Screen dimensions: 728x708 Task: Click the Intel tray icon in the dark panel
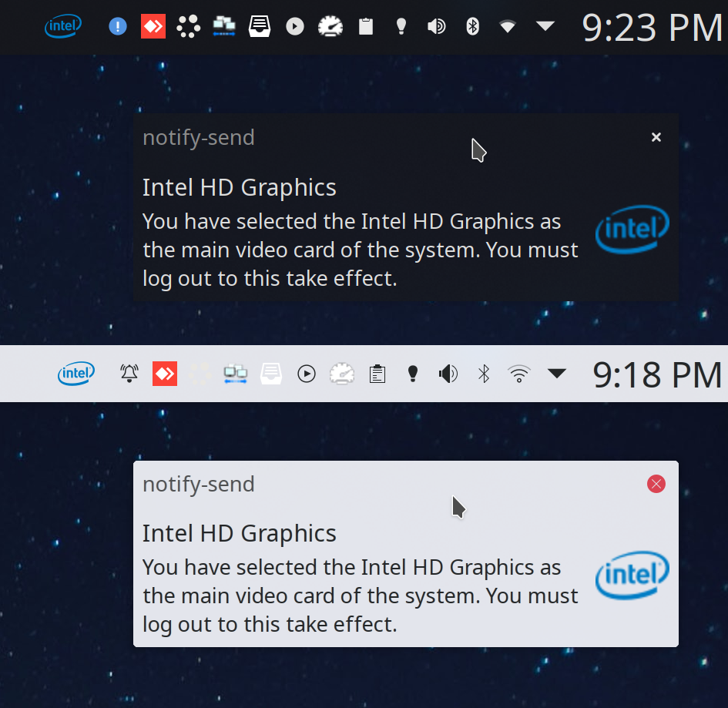tap(63, 26)
